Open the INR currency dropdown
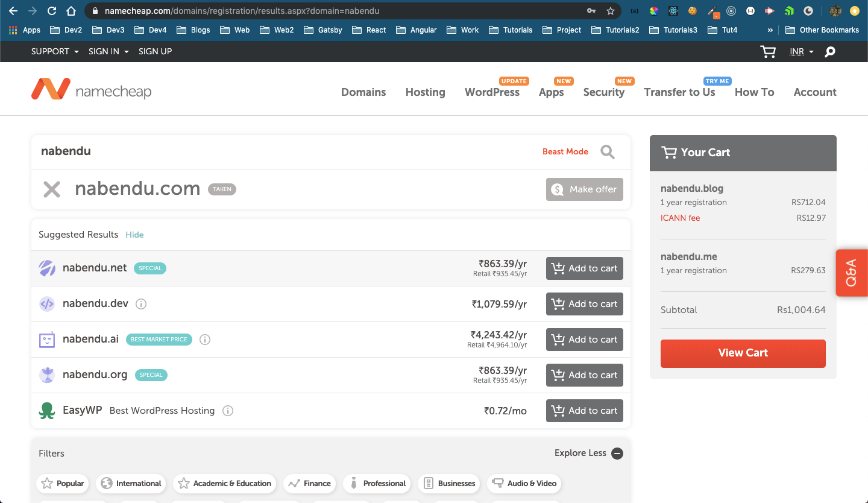868x503 pixels. [x=802, y=52]
